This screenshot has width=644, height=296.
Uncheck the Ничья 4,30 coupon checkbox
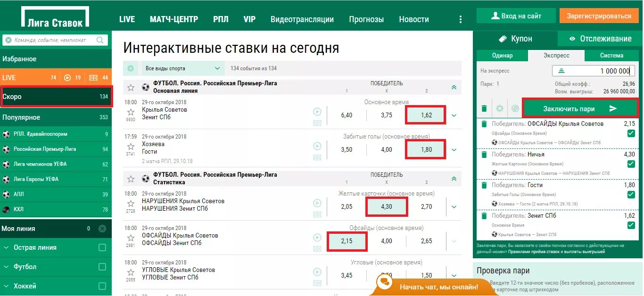(x=631, y=164)
